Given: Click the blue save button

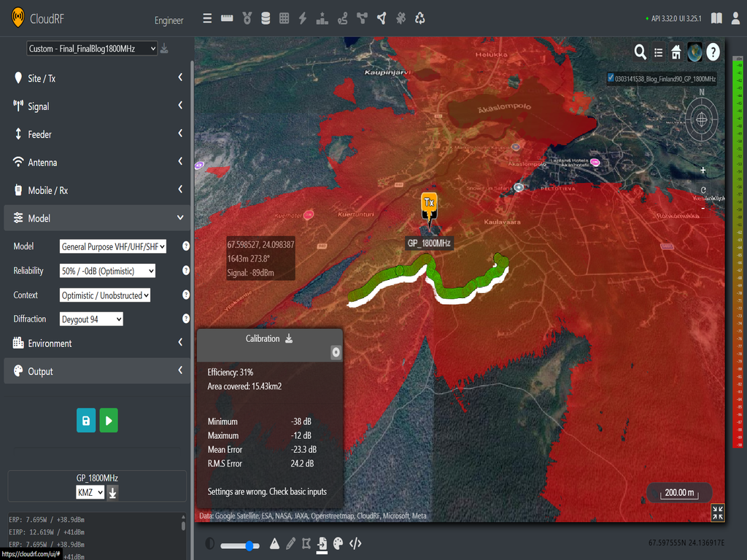Looking at the screenshot, I should point(86,421).
